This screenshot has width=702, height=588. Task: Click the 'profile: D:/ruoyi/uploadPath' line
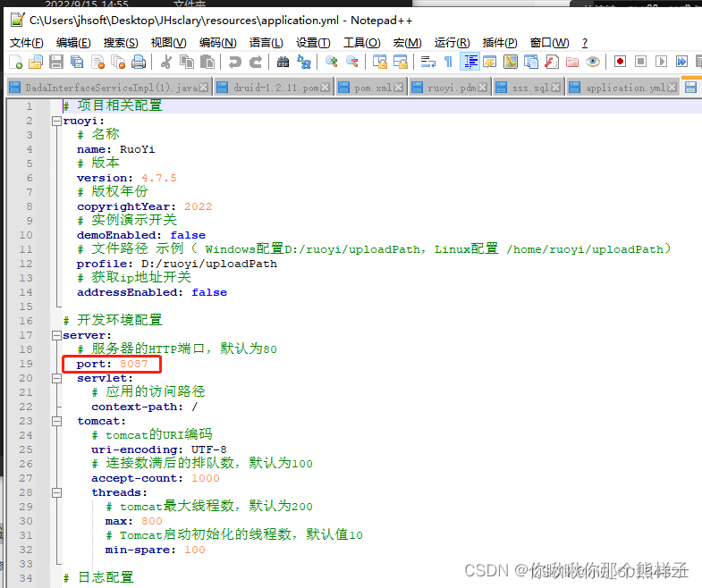coord(177,264)
